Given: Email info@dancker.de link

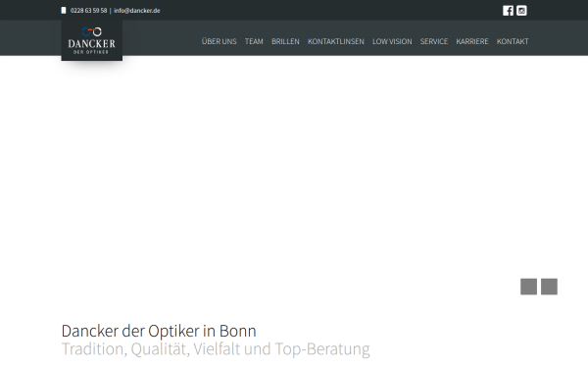Looking at the screenshot, I should [137, 11].
